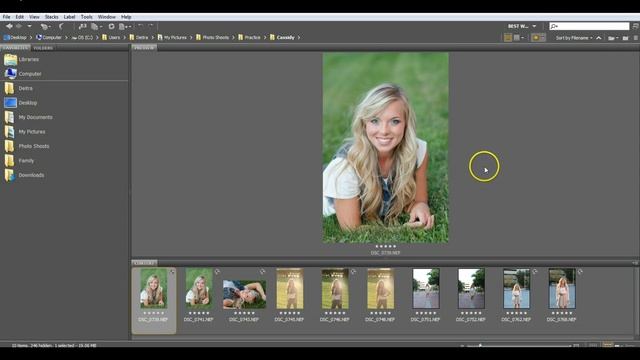The width and height of the screenshot is (640, 360).
Task: Open Family folder in Favorites
Action: point(19,161)
